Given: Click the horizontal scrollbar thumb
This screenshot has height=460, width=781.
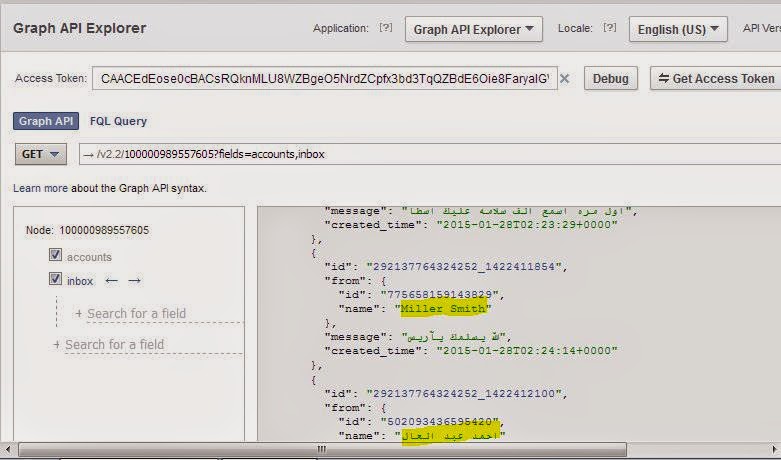Looking at the screenshot, I should 322,450.
